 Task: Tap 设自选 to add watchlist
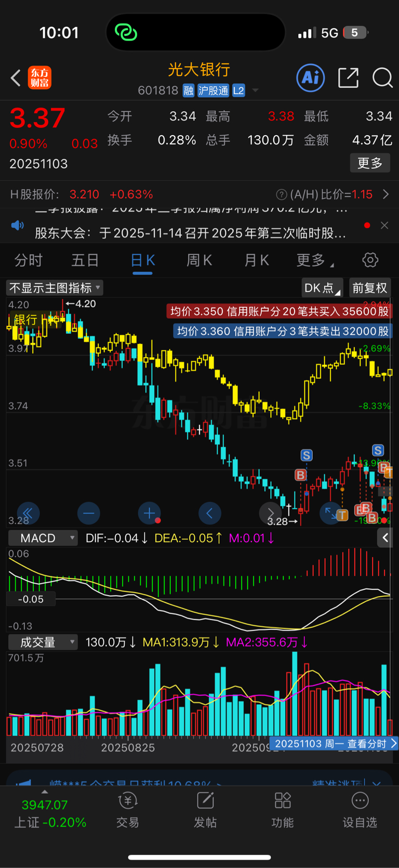360,811
